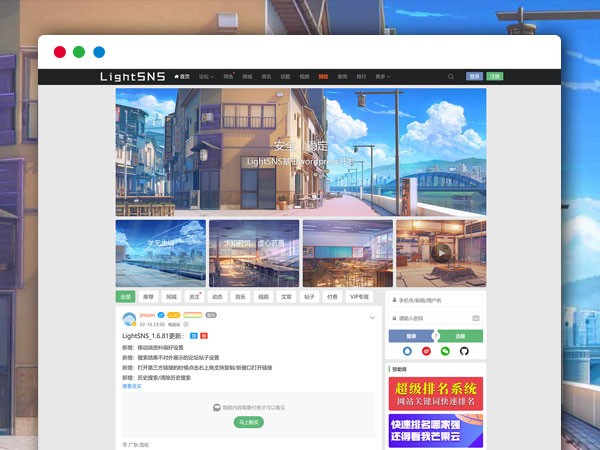Log in with GitHub icon

tap(462, 351)
